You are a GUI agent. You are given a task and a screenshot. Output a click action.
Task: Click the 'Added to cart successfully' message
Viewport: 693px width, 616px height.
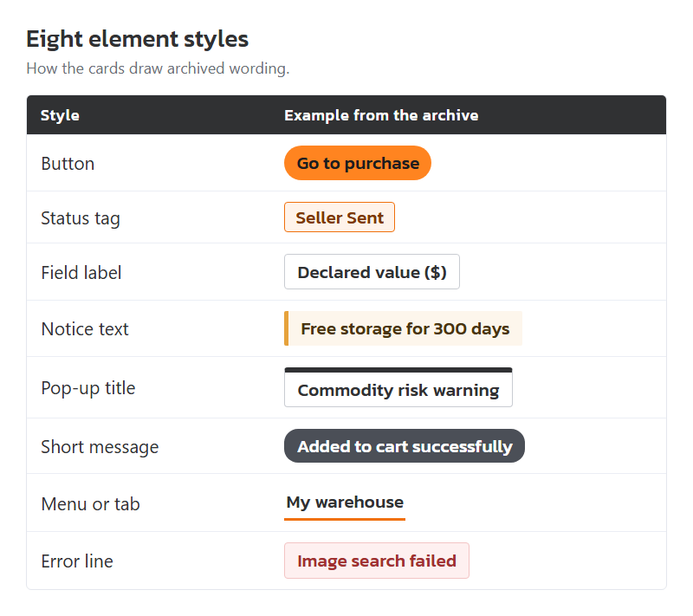click(x=405, y=446)
